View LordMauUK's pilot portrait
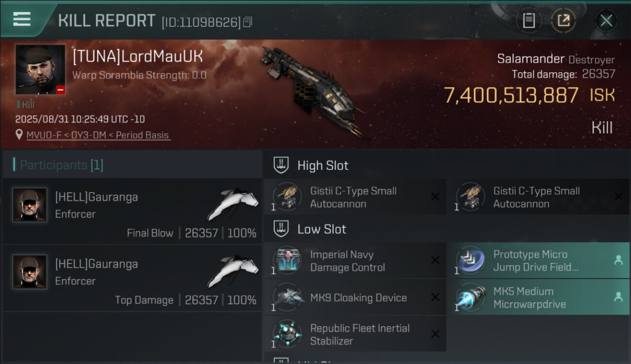The width and height of the screenshot is (631, 364). point(40,69)
